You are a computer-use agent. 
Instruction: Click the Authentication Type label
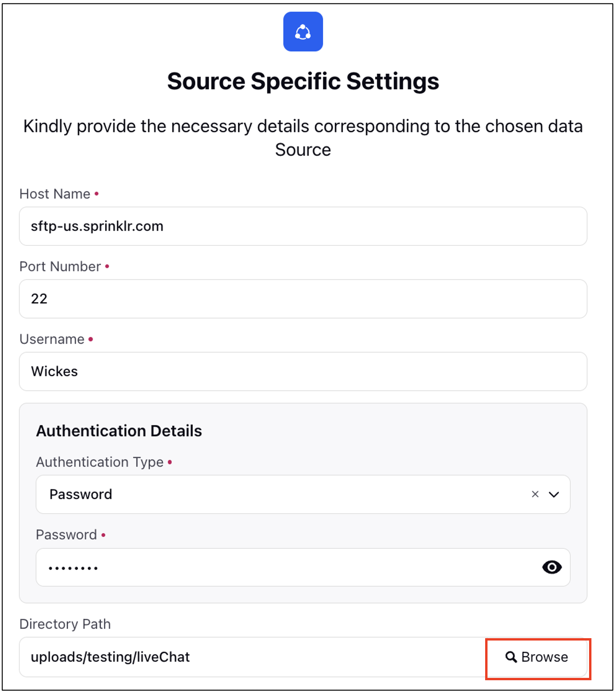pyautogui.click(x=100, y=462)
